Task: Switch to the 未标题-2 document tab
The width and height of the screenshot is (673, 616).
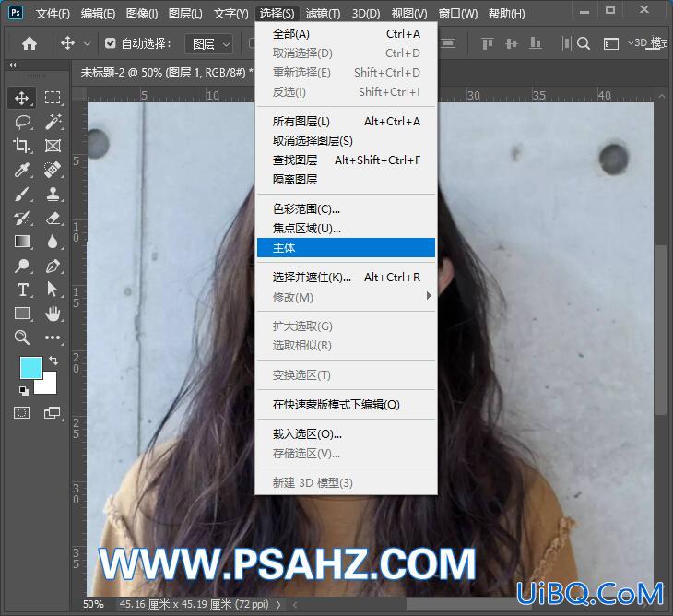Action: click(x=166, y=73)
